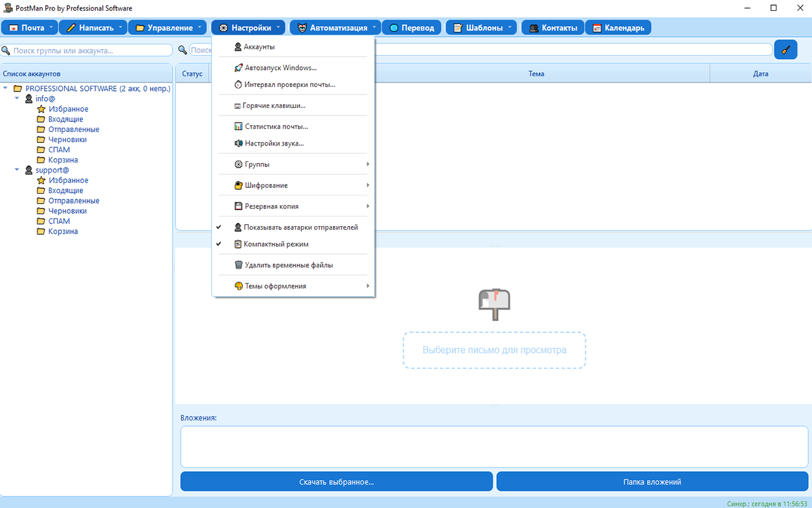The image size is (812, 508).
Task: Click the Папка вложений button
Action: coord(652,482)
